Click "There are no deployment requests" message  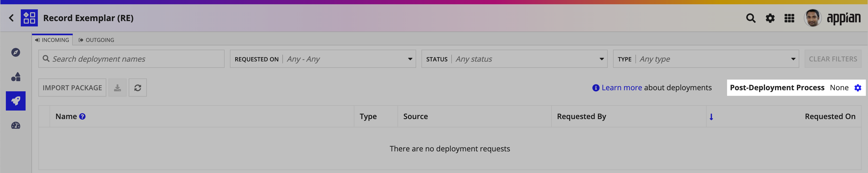(x=449, y=149)
